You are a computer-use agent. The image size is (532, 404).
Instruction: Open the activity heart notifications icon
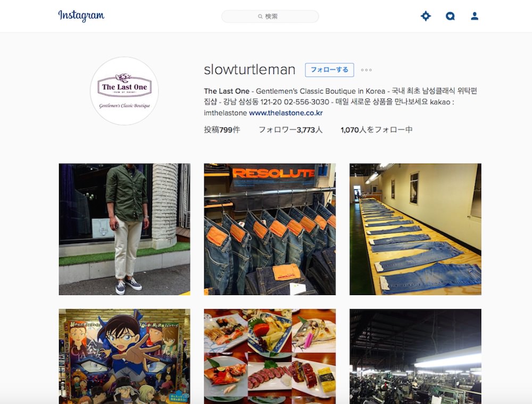click(x=450, y=16)
